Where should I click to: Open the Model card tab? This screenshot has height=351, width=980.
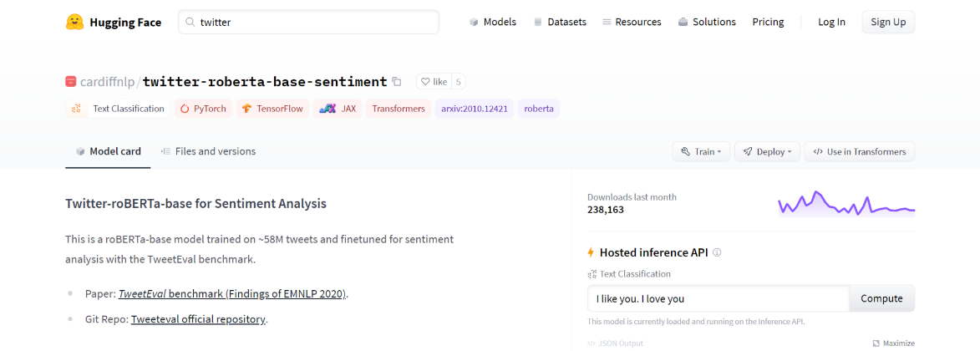(x=109, y=151)
